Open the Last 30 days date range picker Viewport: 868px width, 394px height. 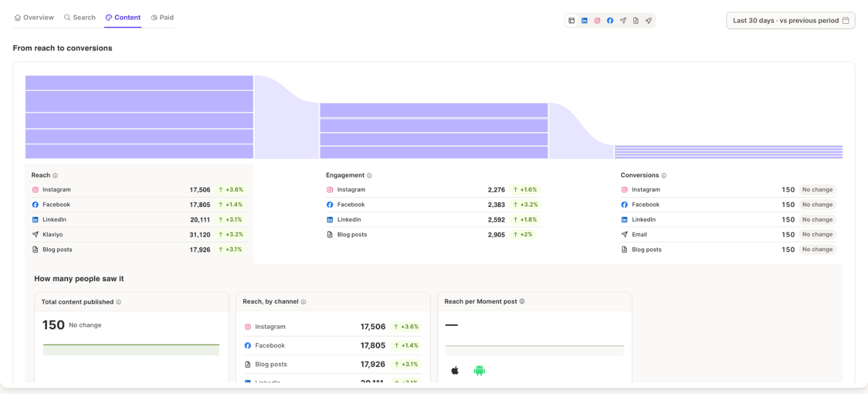coord(790,20)
